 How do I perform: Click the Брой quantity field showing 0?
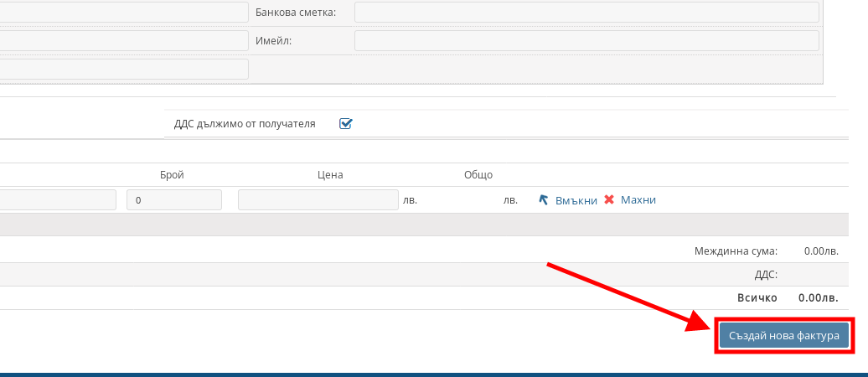click(173, 200)
